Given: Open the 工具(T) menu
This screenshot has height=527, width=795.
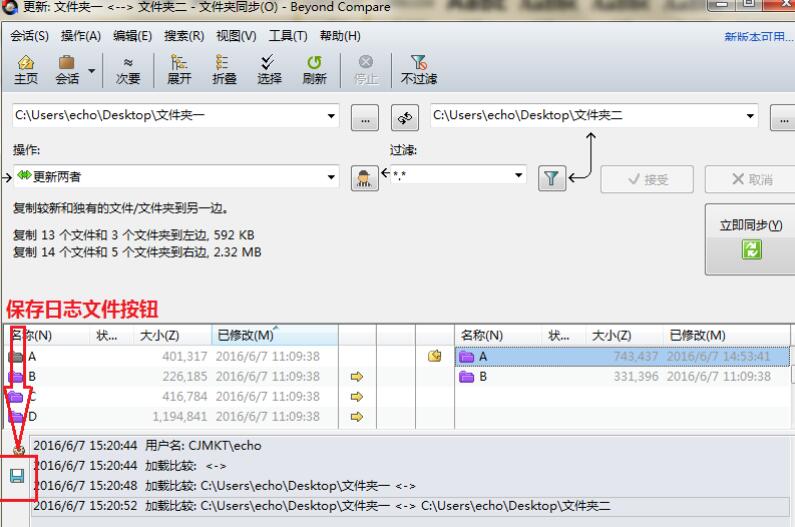Looking at the screenshot, I should (287, 36).
